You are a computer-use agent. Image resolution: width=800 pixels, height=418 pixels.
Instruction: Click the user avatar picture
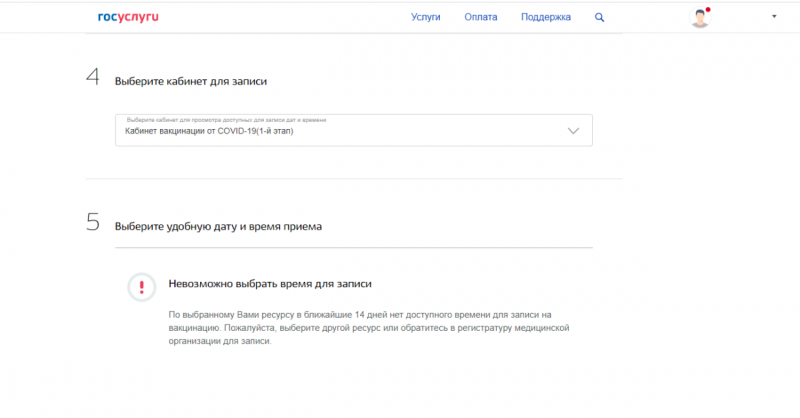700,17
